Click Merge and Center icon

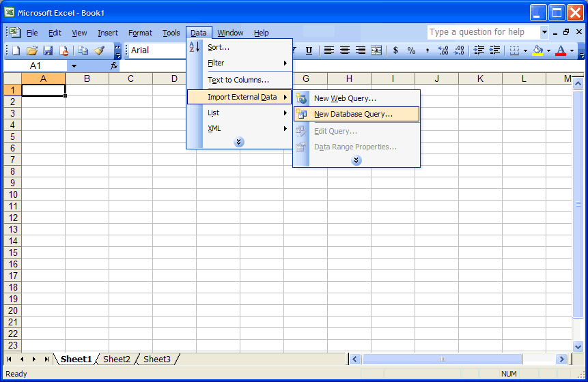click(376, 50)
